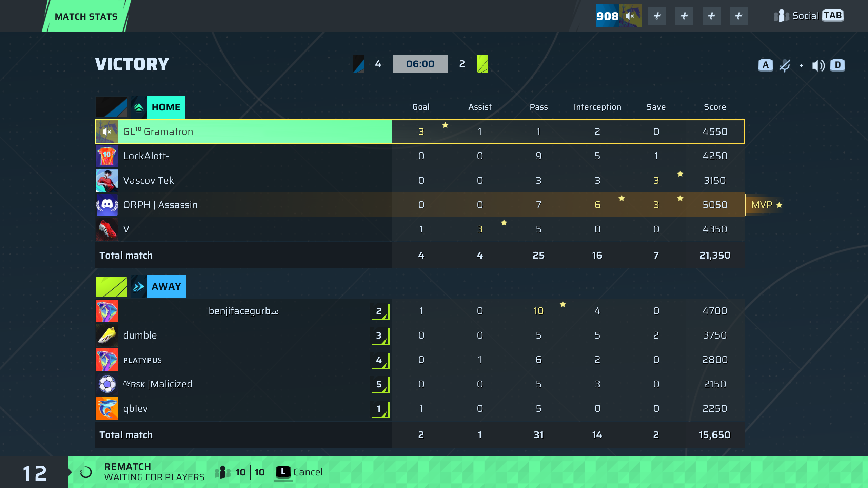Toggle the microphone mute icon
868x488 pixels.
[x=785, y=65]
